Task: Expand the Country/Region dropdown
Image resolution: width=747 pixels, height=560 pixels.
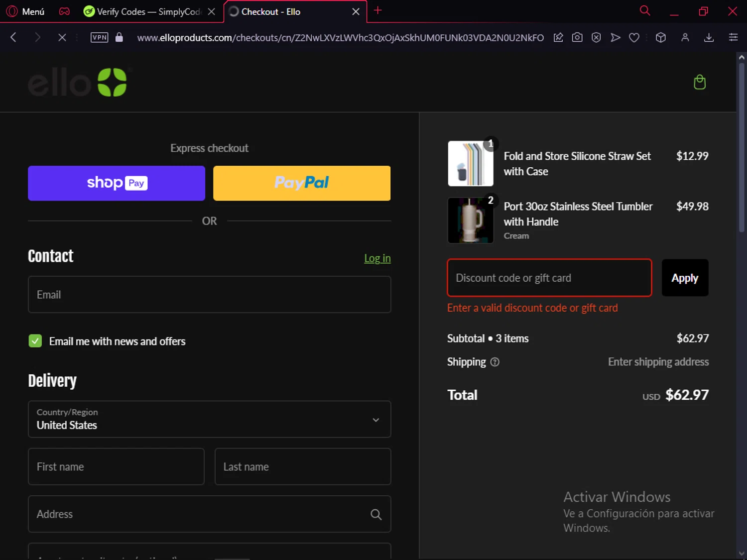Action: [210, 419]
